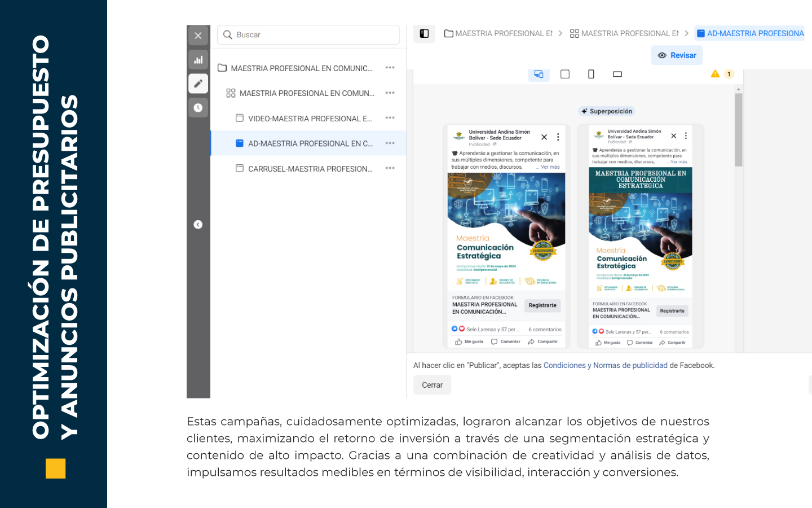This screenshot has width=812, height=508.
Task: Select the landscape rectangle preview icon
Action: tap(617, 74)
